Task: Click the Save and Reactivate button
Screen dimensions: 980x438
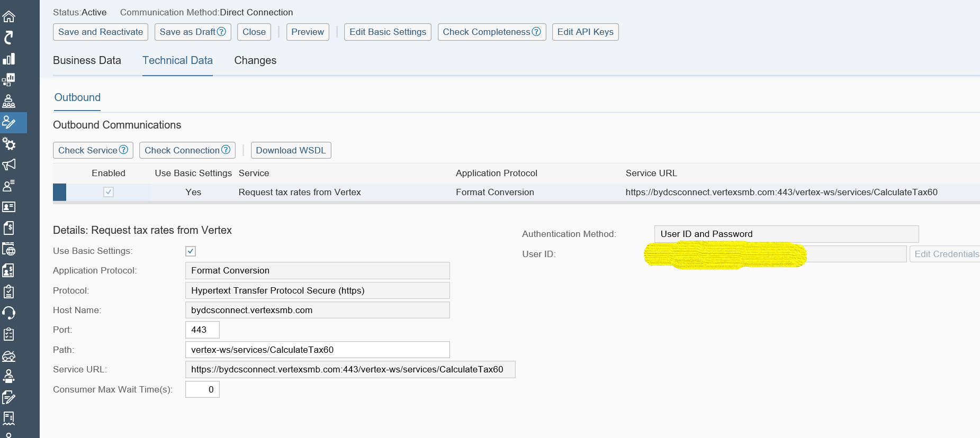Action: click(x=101, y=32)
